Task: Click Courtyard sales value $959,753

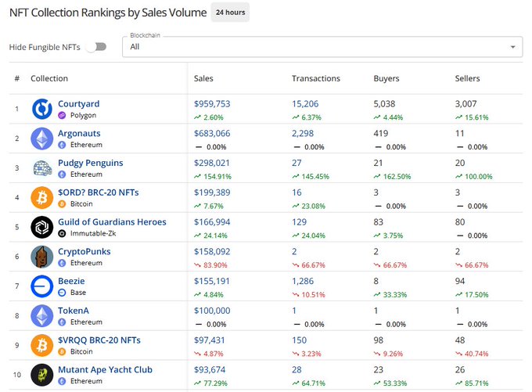Action: (x=212, y=104)
